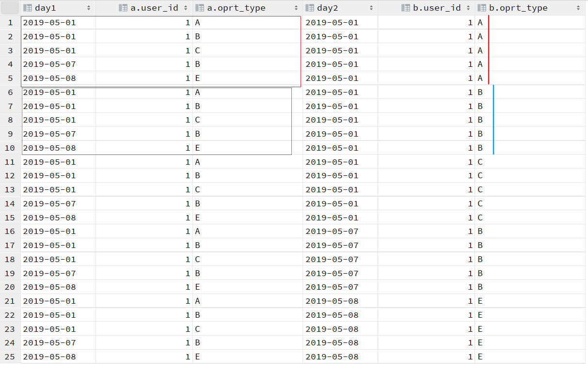Select the b.oprt_type cell in row 16

click(x=530, y=232)
